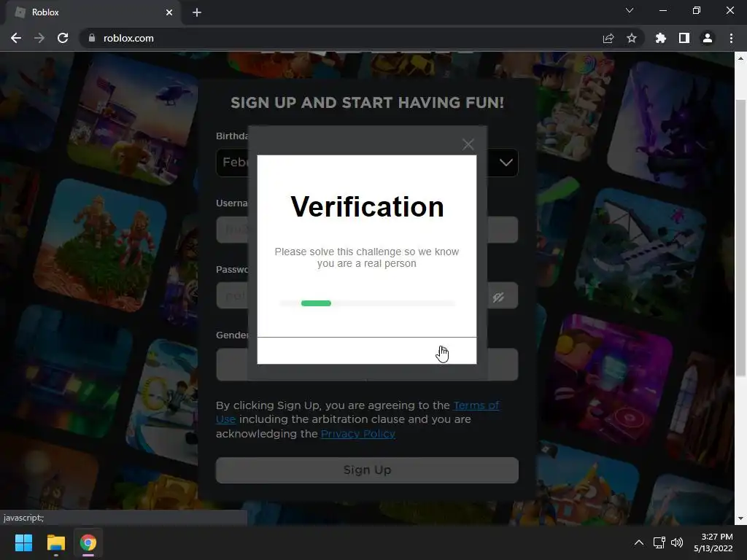The image size is (747, 560).
Task: Open the Privacy Policy link
Action: (x=357, y=434)
